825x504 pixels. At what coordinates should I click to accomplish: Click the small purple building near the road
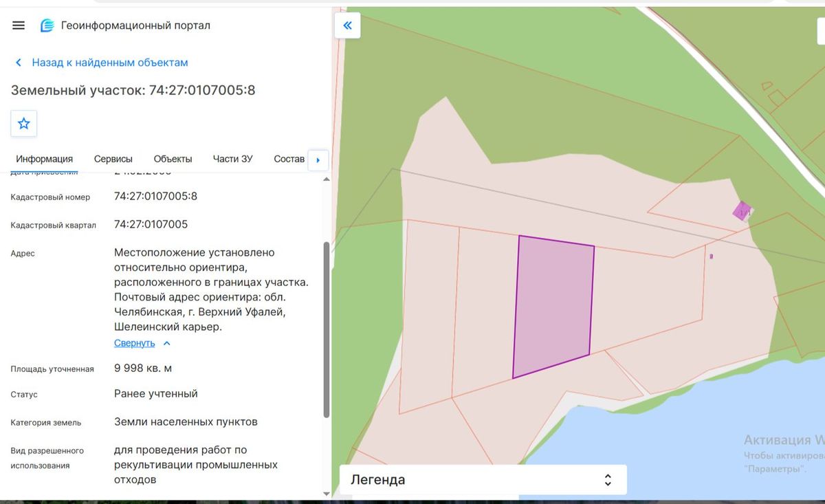tap(741, 210)
